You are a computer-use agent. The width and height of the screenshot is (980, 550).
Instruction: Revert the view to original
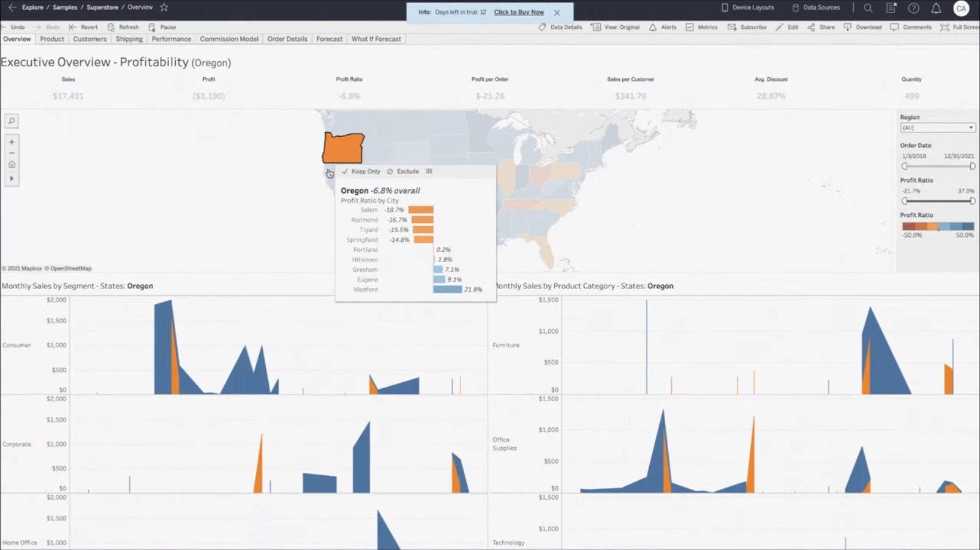(83, 27)
